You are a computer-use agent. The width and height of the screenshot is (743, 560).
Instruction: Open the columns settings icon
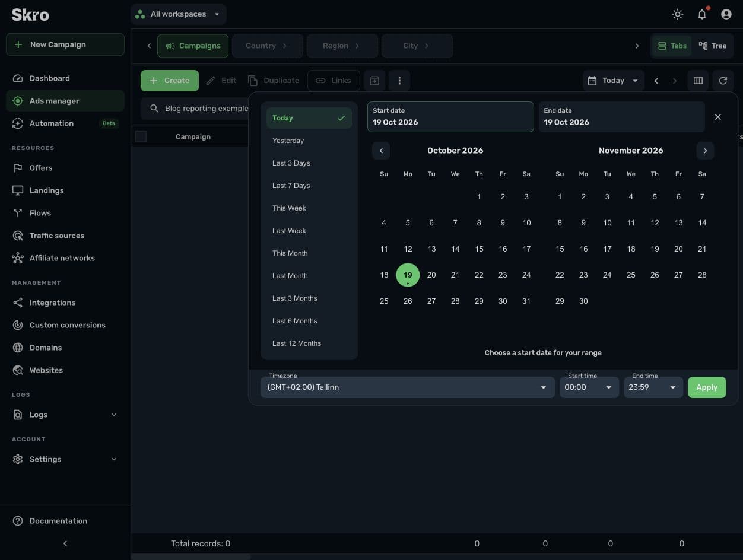tap(698, 81)
